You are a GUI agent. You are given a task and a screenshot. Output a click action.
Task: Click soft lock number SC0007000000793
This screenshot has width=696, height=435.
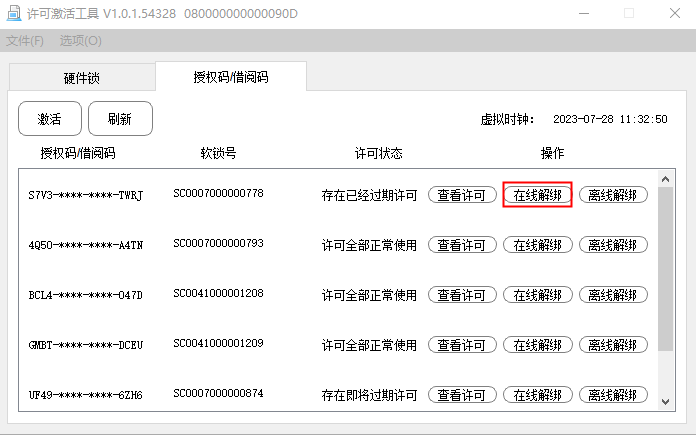[218, 243]
